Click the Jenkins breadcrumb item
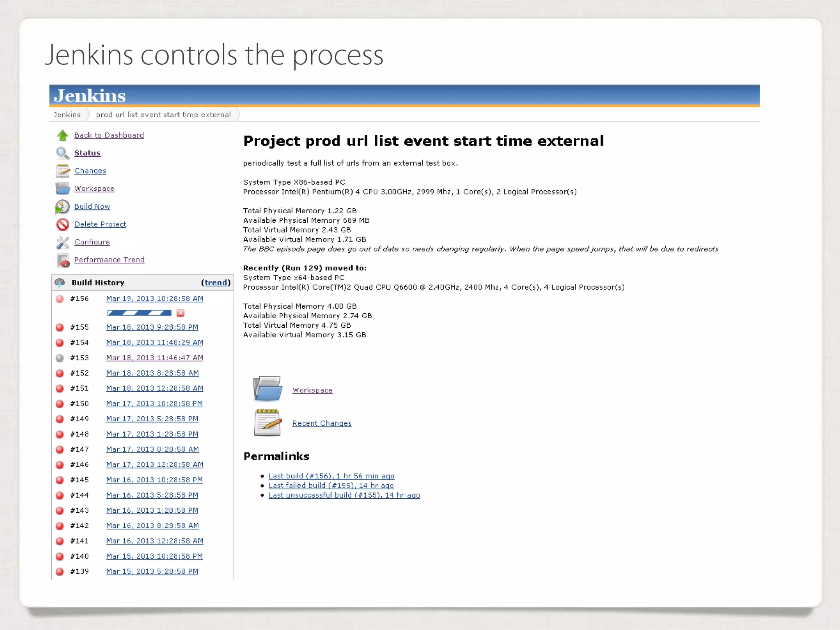 67,115
